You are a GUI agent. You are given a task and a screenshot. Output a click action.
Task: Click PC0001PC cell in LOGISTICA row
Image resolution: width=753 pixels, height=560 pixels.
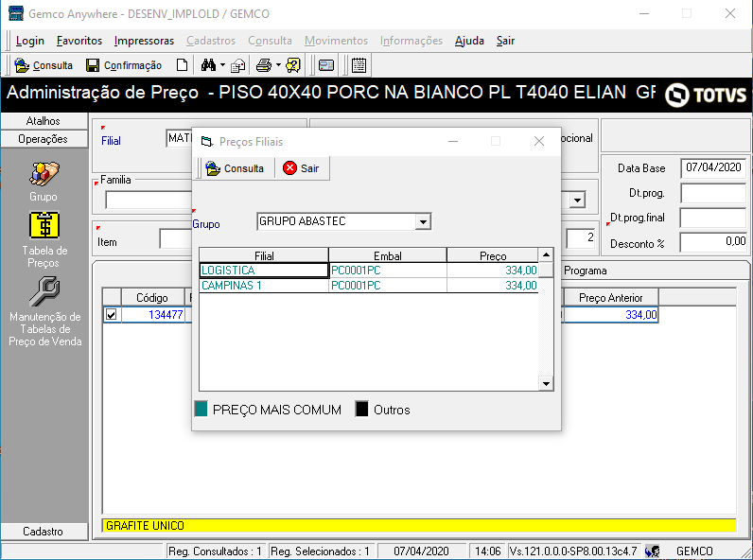(388, 271)
